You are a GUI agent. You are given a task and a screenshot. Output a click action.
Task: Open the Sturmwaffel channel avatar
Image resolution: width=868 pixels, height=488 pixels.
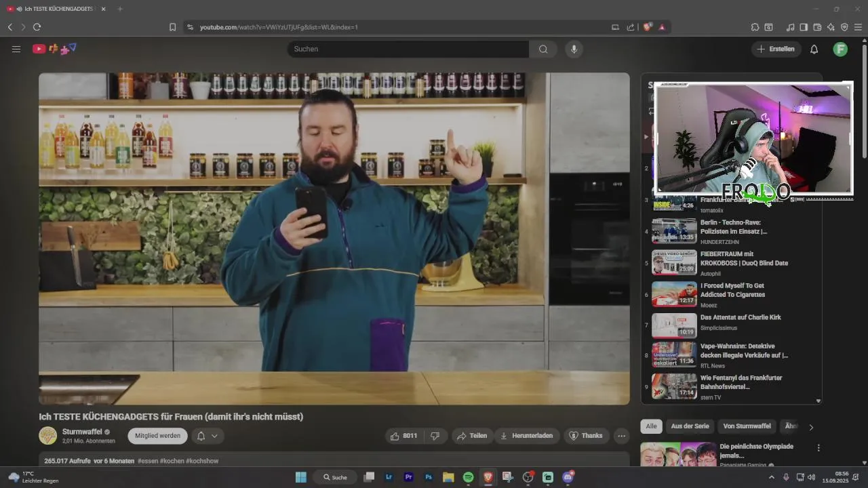coord(47,436)
